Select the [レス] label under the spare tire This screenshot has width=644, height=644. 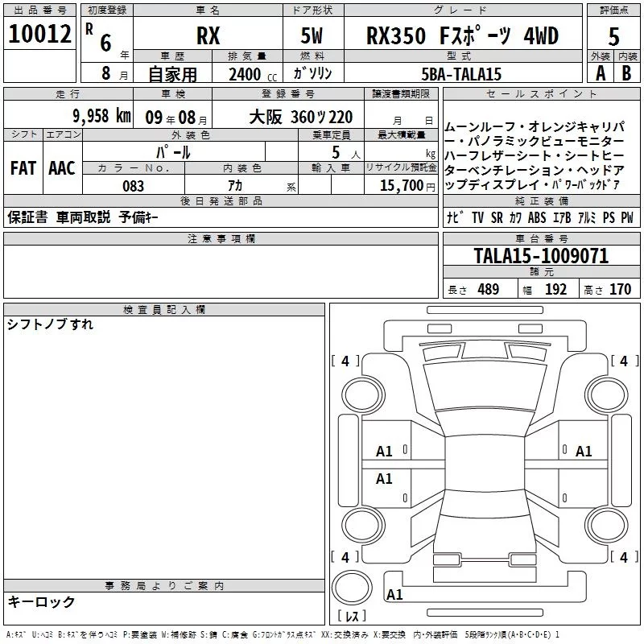(x=351, y=617)
